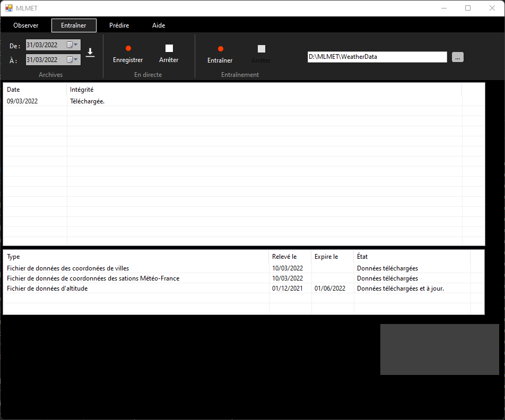Click the WeatherData path text field
This screenshot has width=505, height=420.
[x=377, y=57]
